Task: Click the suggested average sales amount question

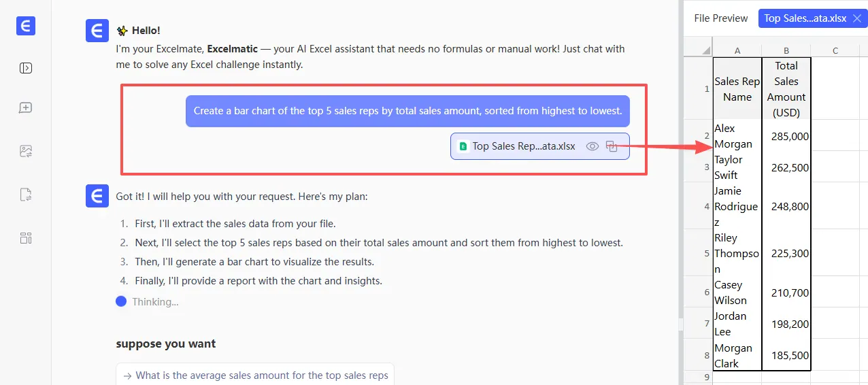Action: tap(255, 375)
